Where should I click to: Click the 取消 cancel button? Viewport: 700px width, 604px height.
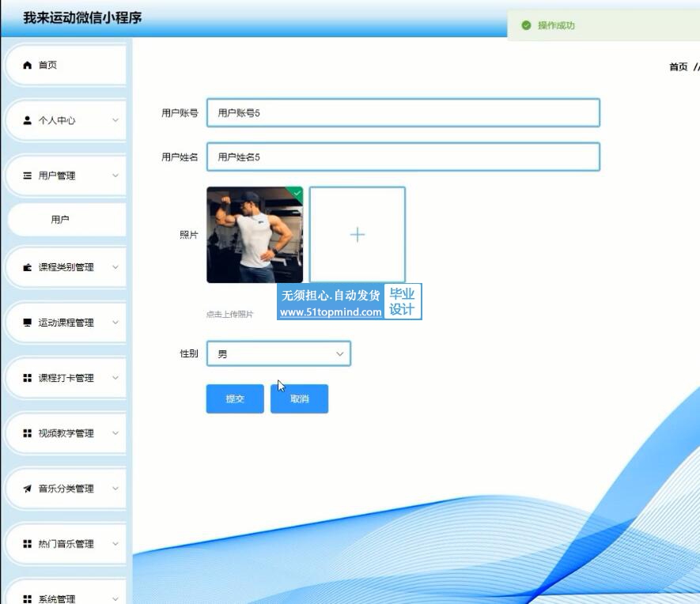point(299,398)
